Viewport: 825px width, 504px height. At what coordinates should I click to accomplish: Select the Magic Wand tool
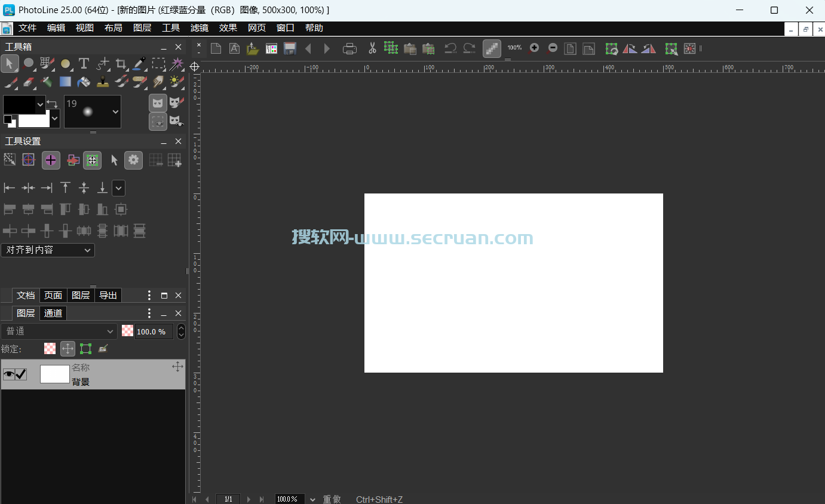[176, 63]
